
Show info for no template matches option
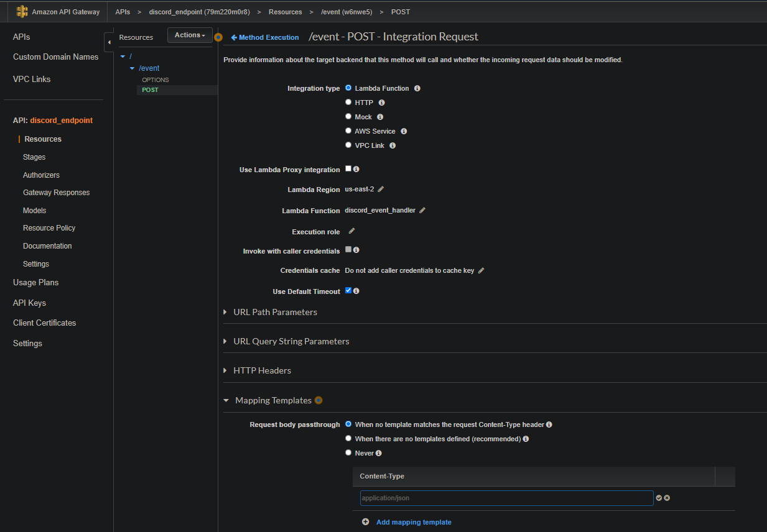click(549, 424)
